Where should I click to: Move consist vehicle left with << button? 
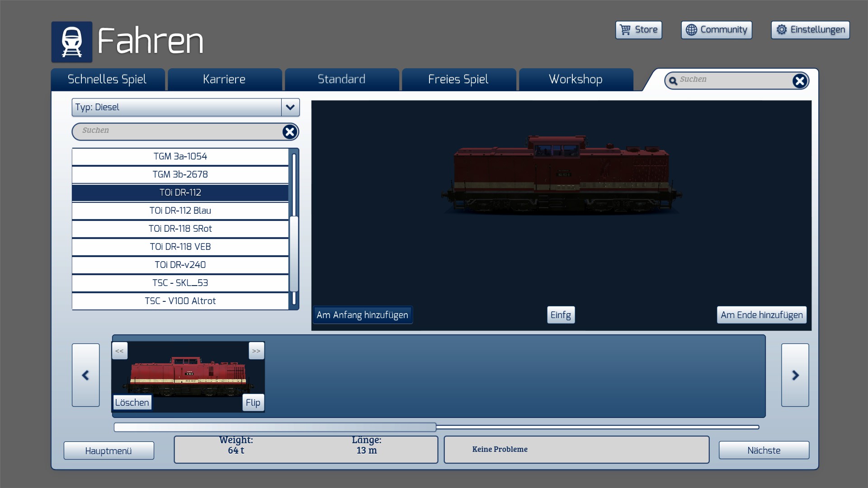coord(119,351)
